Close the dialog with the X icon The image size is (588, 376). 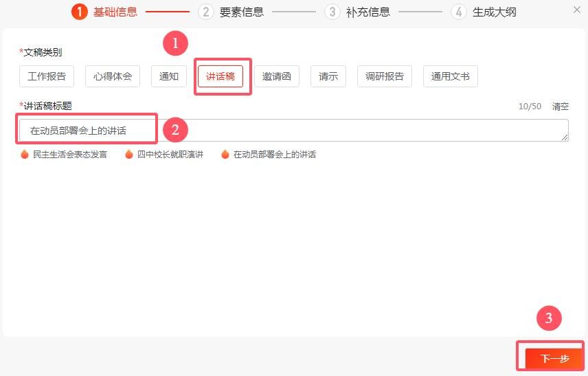click(x=576, y=10)
